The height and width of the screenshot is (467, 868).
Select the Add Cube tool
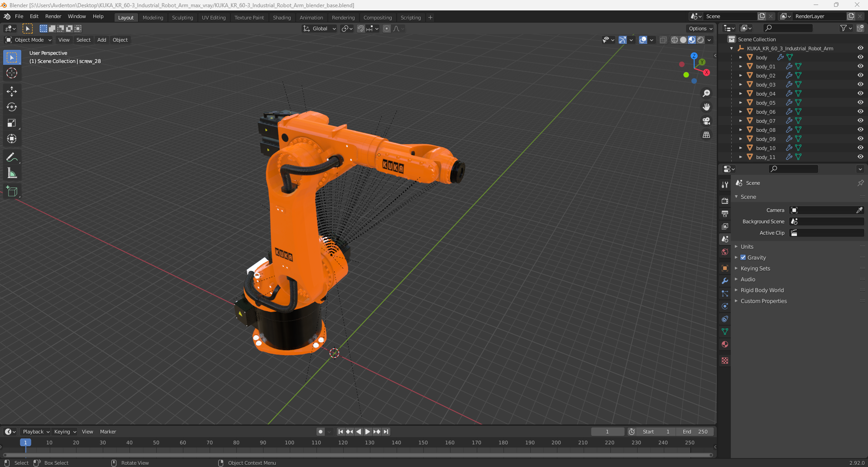[x=12, y=192]
